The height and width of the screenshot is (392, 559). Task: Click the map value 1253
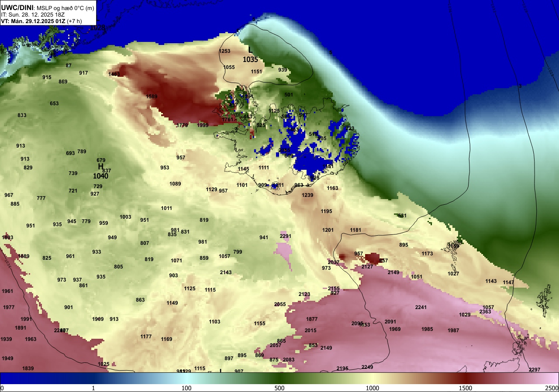pos(224,51)
